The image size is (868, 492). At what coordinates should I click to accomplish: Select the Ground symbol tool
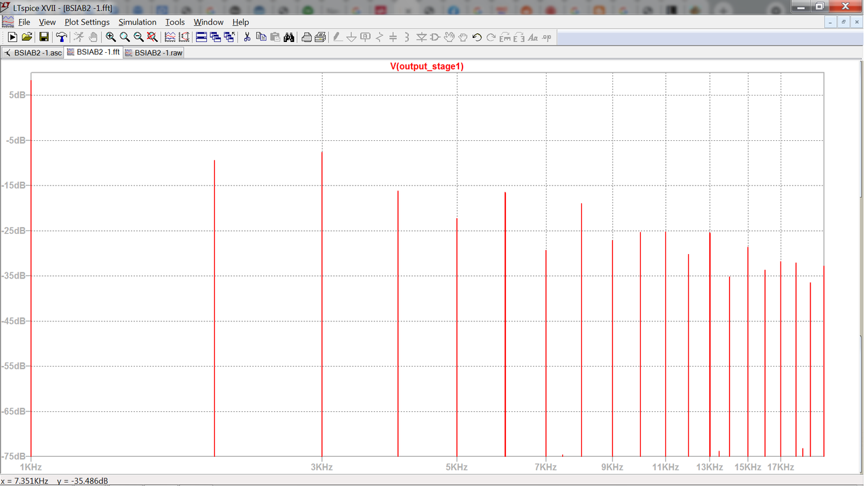(351, 37)
